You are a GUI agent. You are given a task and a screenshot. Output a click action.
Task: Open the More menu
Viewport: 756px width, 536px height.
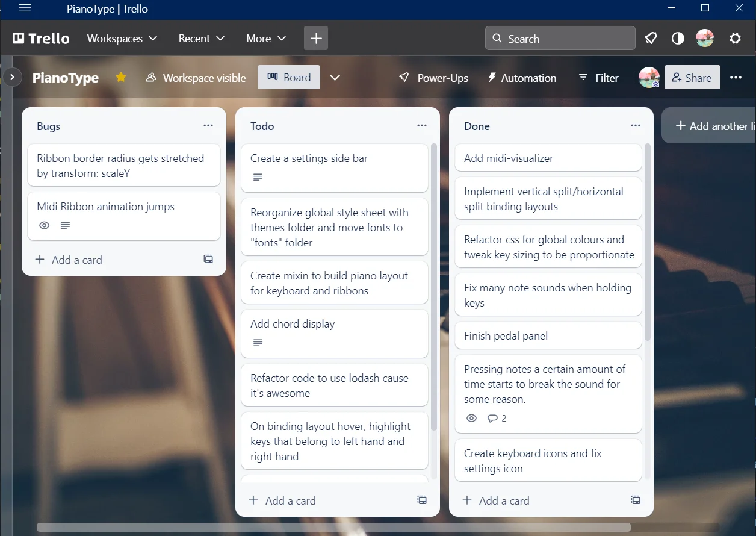(265, 39)
